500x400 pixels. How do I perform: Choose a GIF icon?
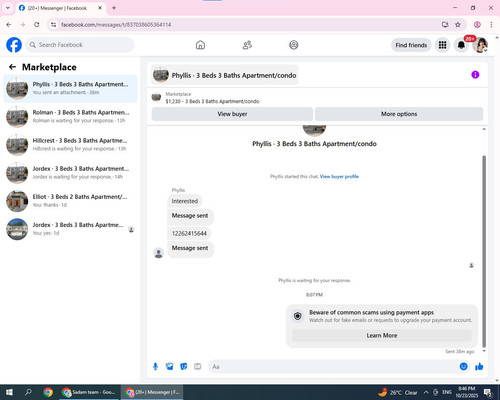point(198,367)
